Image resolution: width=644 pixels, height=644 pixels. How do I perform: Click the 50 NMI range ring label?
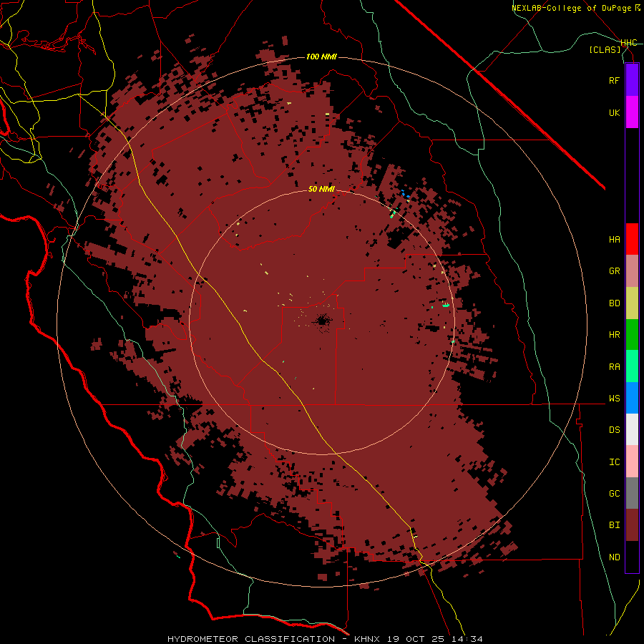click(x=321, y=190)
